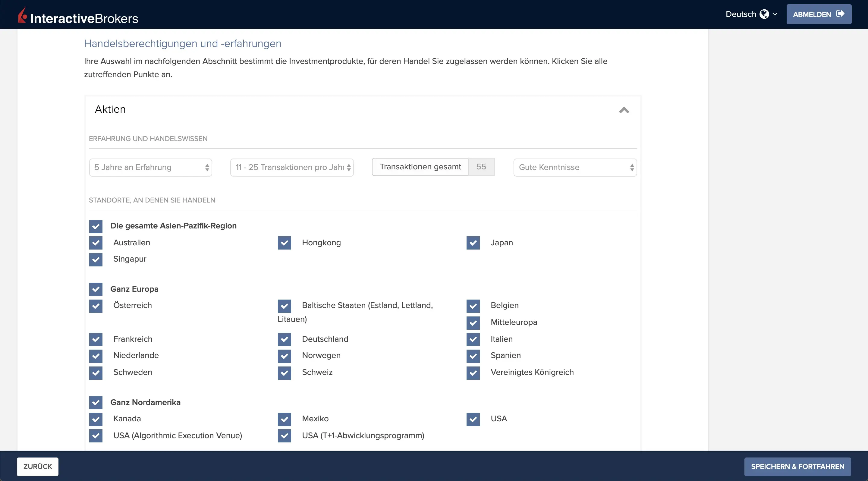Viewport: 868px width, 481px height.
Task: Toggle the Schweden checkbox
Action: click(96, 373)
